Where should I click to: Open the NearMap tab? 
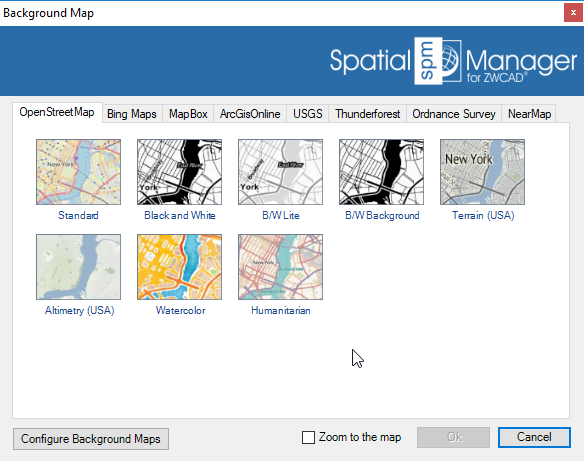point(529,114)
